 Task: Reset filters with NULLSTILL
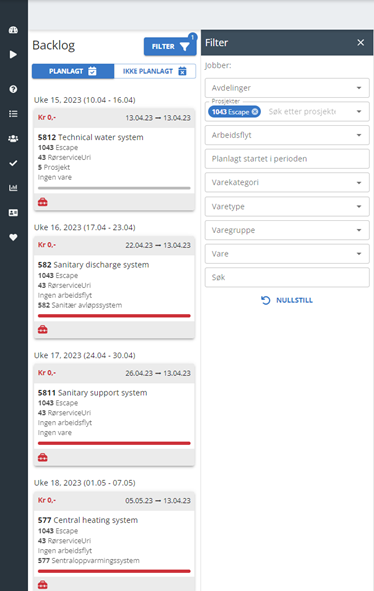pyautogui.click(x=287, y=300)
